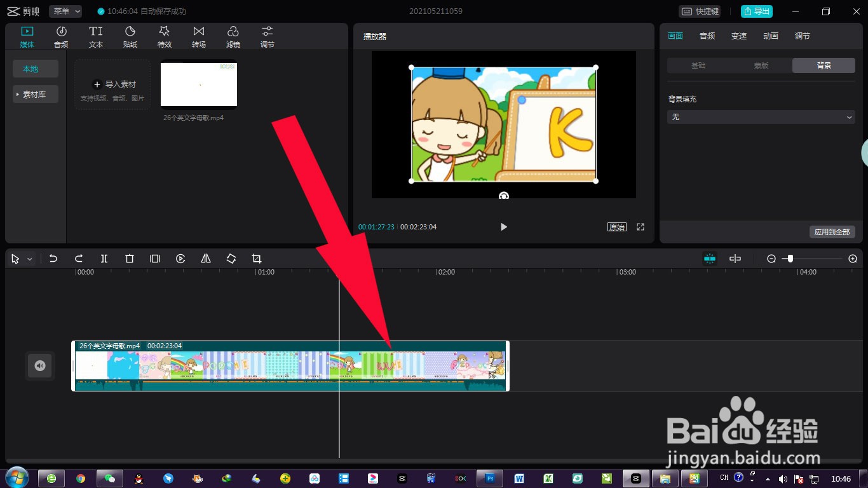The image size is (868, 488).
Task: Click the mirror flip icon
Action: pyautogui.click(x=206, y=259)
